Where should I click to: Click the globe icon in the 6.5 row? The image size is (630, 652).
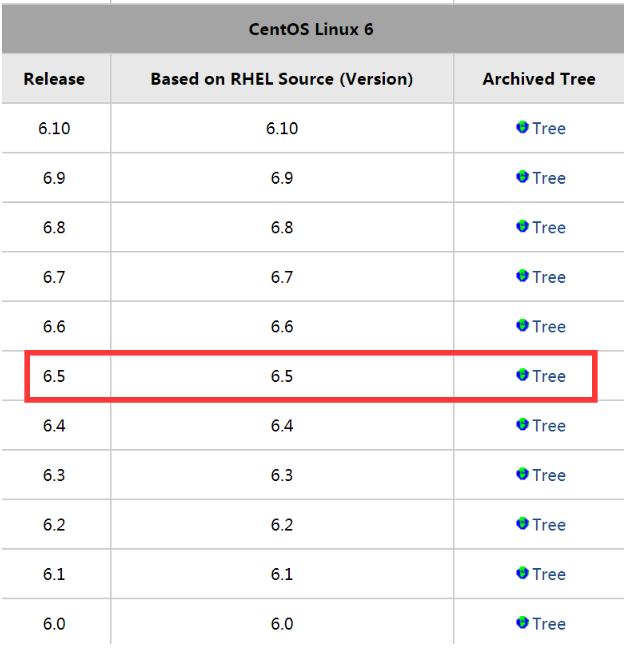522,375
